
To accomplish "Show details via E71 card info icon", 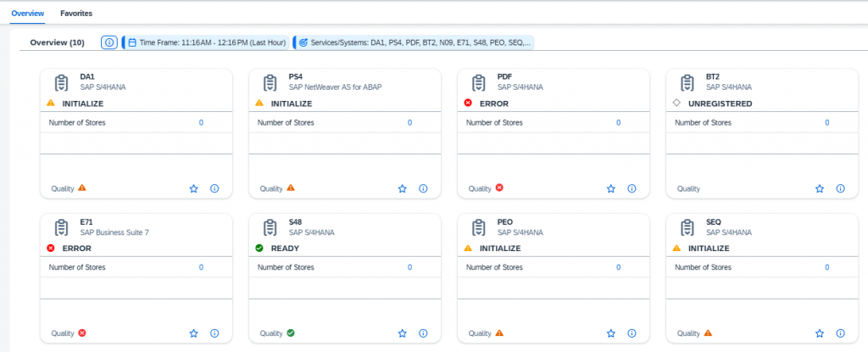I will pos(214,333).
